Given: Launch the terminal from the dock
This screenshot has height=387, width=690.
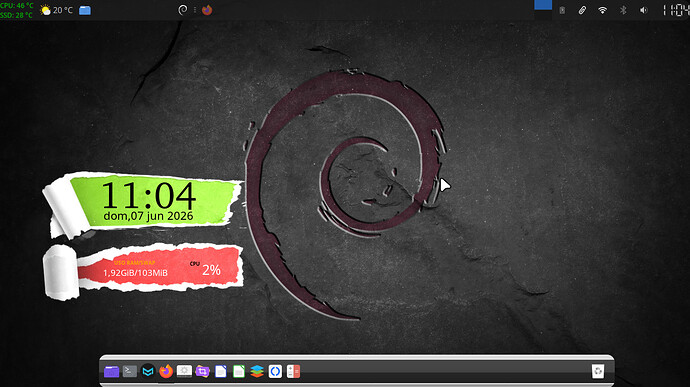Looking at the screenshot, I should 129,371.
